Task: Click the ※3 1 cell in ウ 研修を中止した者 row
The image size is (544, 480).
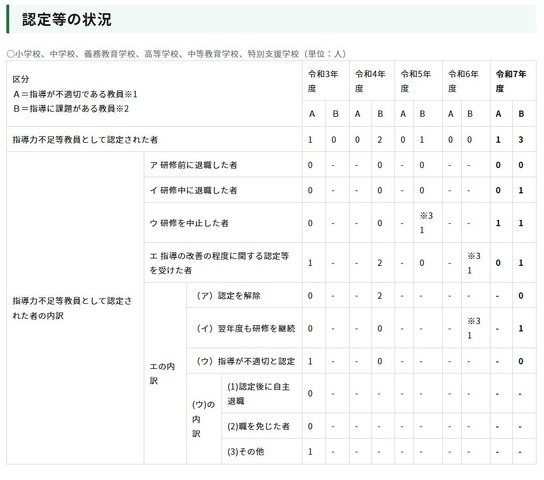Action: (x=426, y=223)
